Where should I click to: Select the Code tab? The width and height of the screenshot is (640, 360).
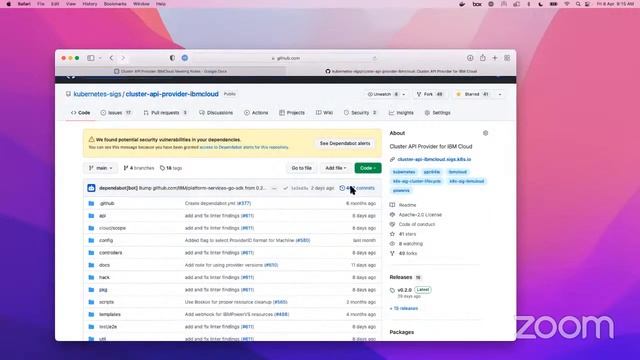tap(80, 113)
